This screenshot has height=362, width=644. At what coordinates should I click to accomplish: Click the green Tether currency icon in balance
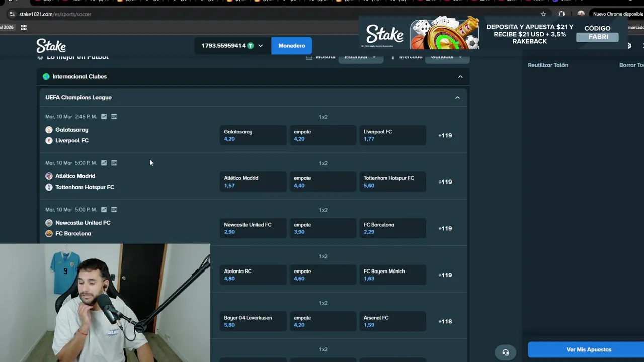[x=250, y=46]
